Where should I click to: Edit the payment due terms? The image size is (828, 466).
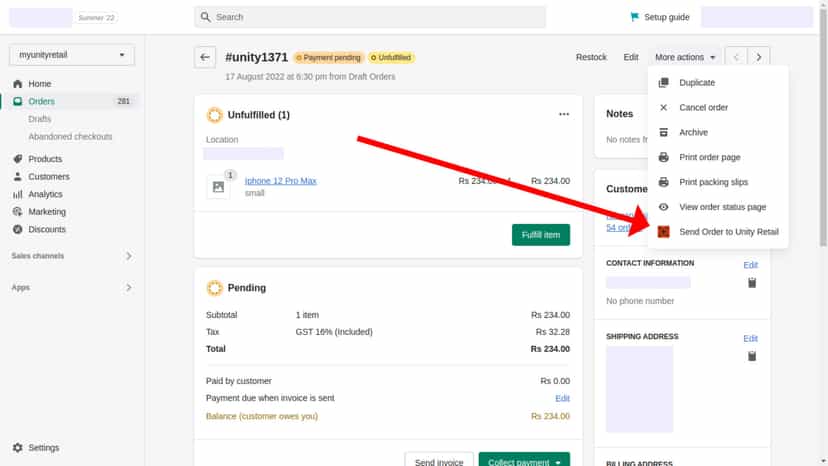pyautogui.click(x=562, y=398)
